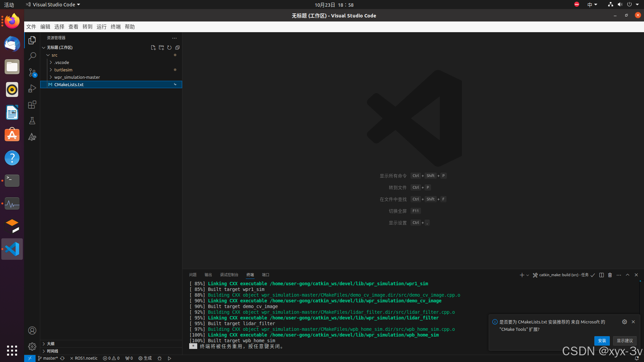Collapse the workspace root folder
Image resolution: width=644 pixels, height=362 pixels.
tap(44, 48)
